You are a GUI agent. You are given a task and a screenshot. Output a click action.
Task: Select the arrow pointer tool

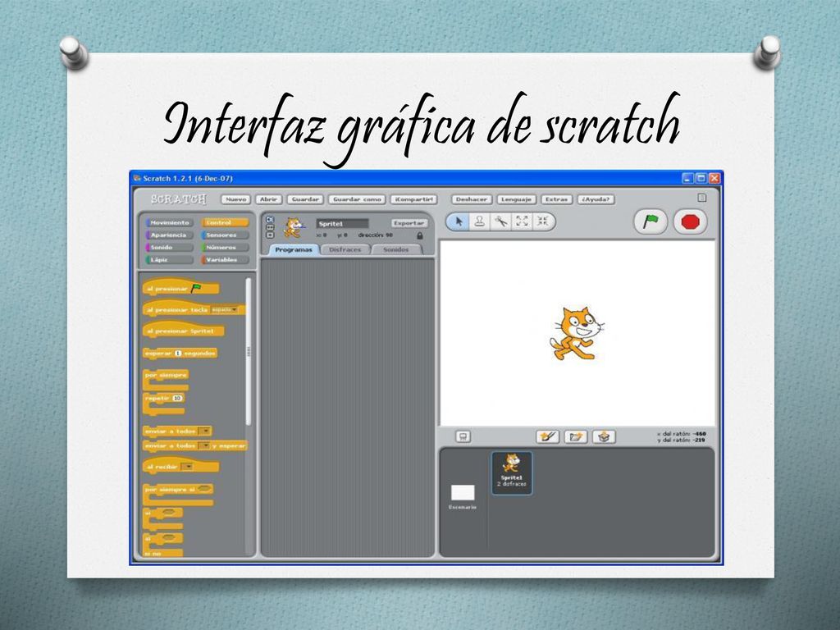tap(459, 221)
